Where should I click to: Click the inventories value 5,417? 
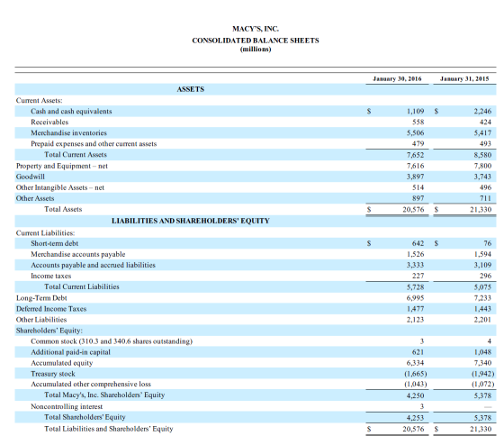482,133
